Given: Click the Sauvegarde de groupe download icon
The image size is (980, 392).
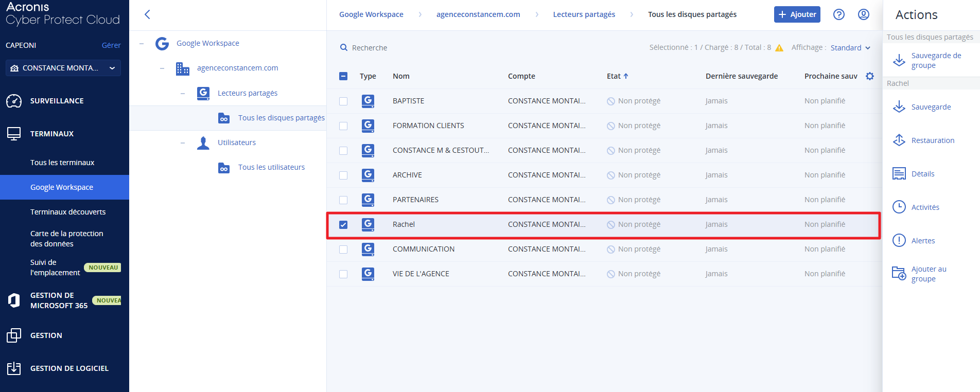Looking at the screenshot, I should (x=899, y=60).
